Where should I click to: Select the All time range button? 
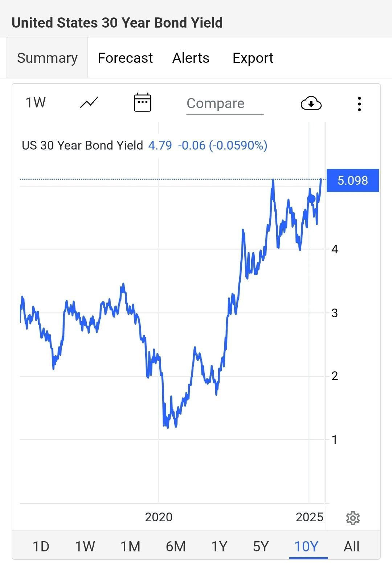(351, 546)
